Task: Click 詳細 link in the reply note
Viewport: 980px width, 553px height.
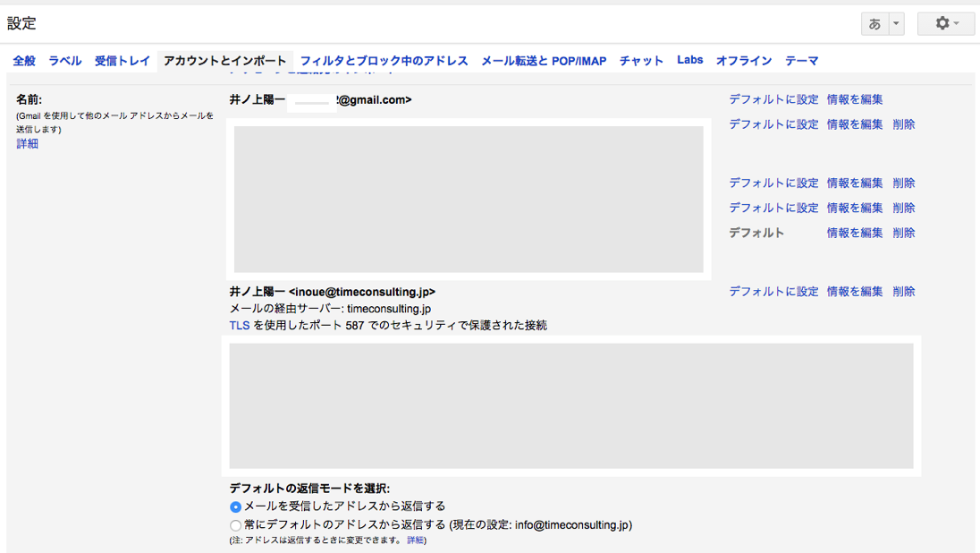Action: (x=416, y=540)
